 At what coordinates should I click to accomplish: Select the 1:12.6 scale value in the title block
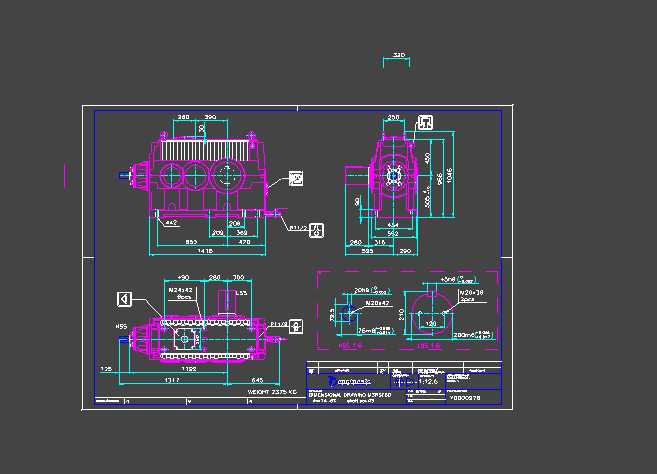pyautogui.click(x=428, y=381)
